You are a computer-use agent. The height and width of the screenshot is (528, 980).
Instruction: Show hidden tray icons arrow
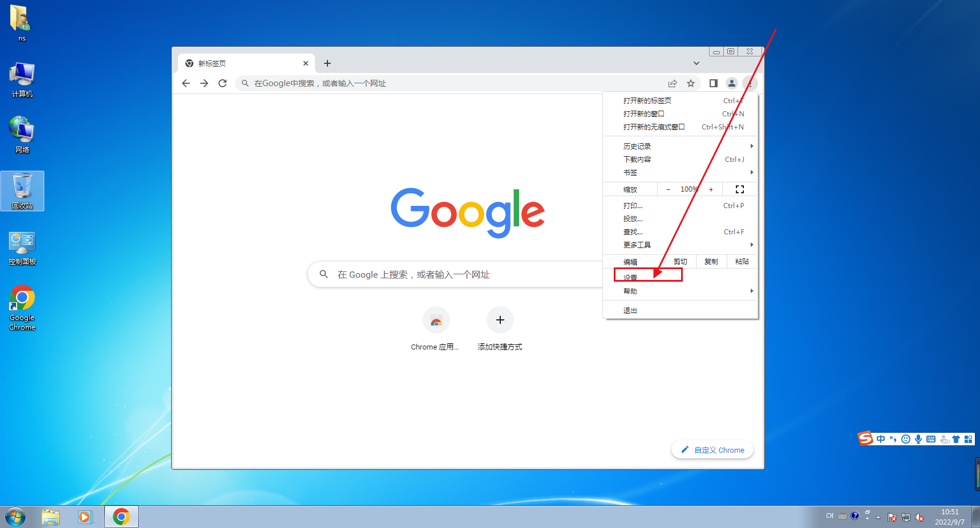(878, 518)
